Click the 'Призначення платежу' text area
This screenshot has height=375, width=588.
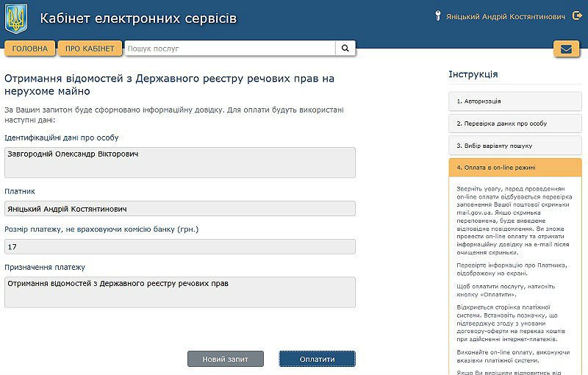[x=179, y=291]
